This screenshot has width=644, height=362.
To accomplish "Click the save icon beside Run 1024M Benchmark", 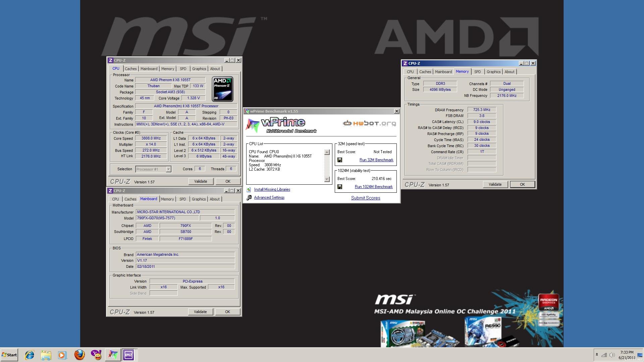I will pos(340,187).
